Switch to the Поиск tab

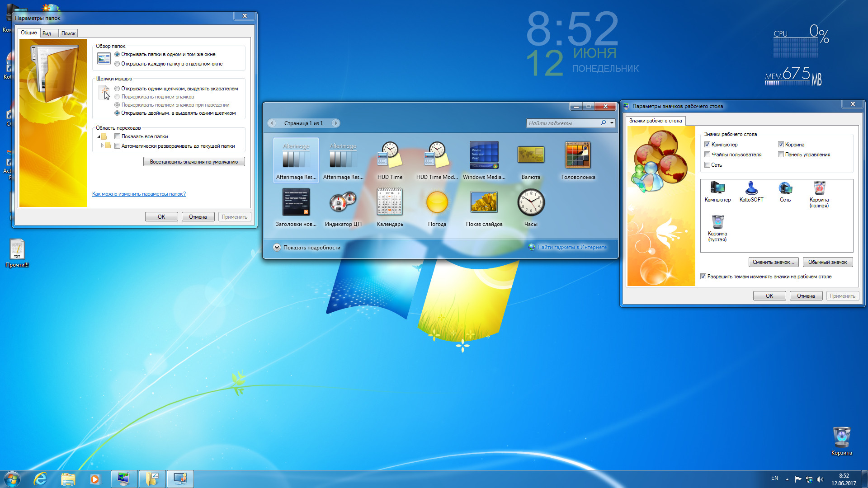[68, 33]
